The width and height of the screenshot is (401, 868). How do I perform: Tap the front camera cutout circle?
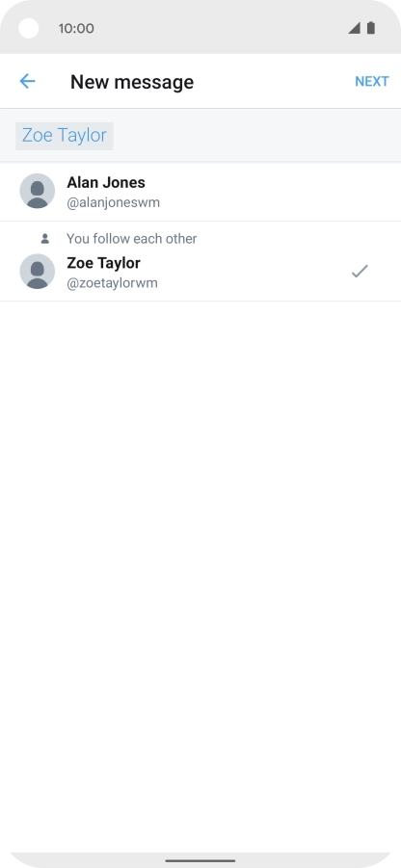click(x=29, y=28)
